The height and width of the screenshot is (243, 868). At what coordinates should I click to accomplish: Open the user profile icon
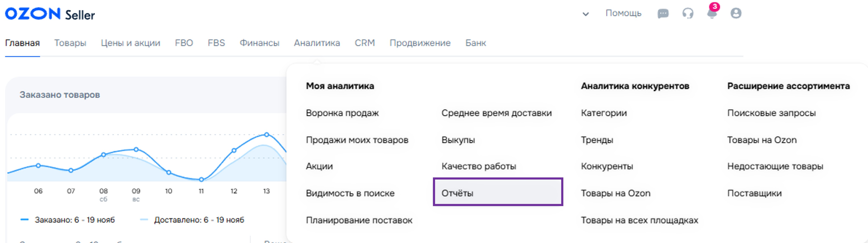(735, 14)
